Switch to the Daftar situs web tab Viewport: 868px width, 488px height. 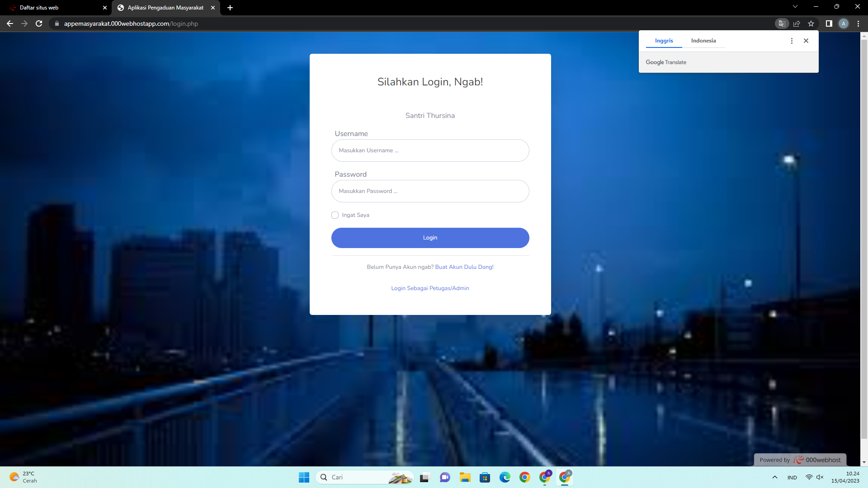(x=56, y=8)
